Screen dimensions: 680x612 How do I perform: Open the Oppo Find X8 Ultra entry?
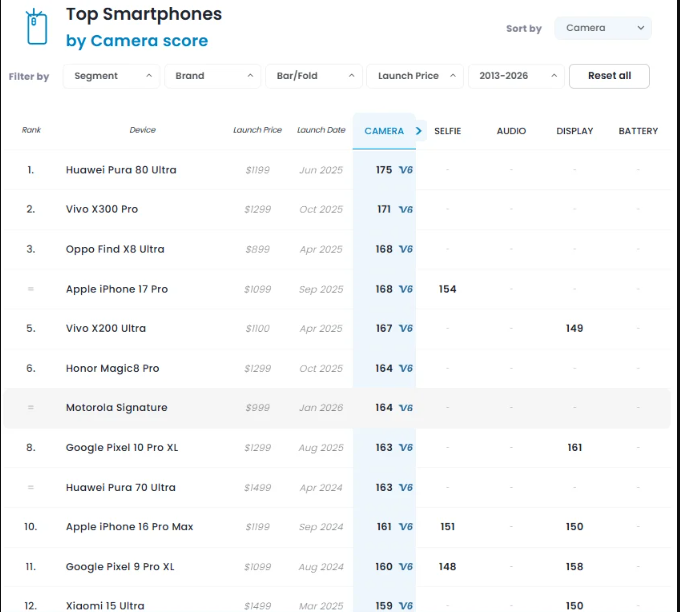tap(115, 249)
